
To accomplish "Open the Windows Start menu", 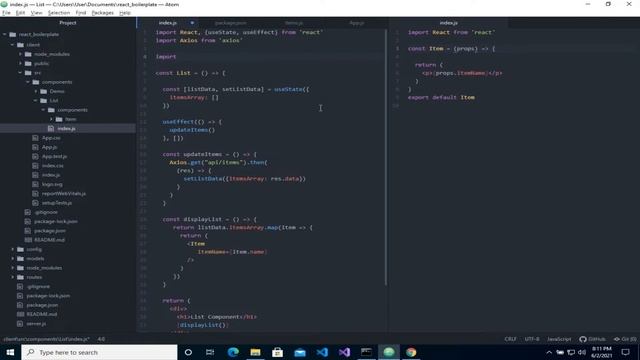I will click(x=10, y=352).
